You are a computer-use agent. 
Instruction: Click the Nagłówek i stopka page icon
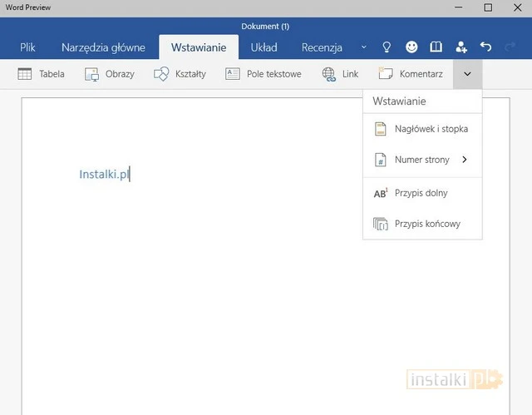381,129
